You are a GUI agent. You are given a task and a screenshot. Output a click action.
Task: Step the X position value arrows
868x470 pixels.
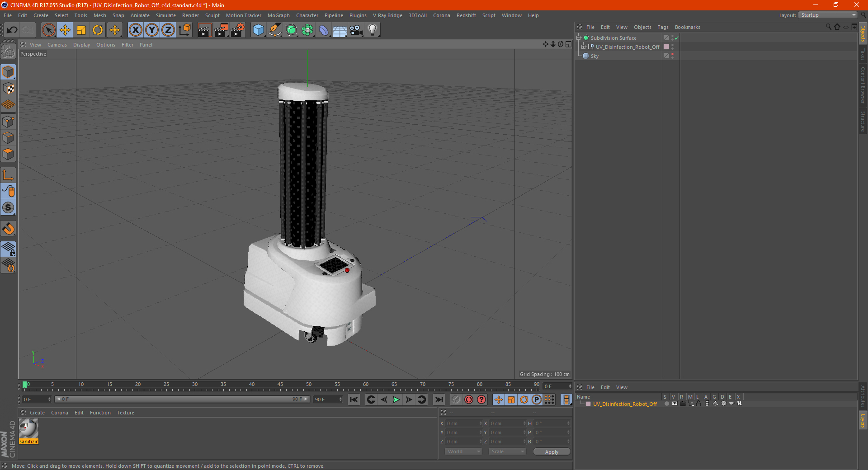pyautogui.click(x=481, y=423)
